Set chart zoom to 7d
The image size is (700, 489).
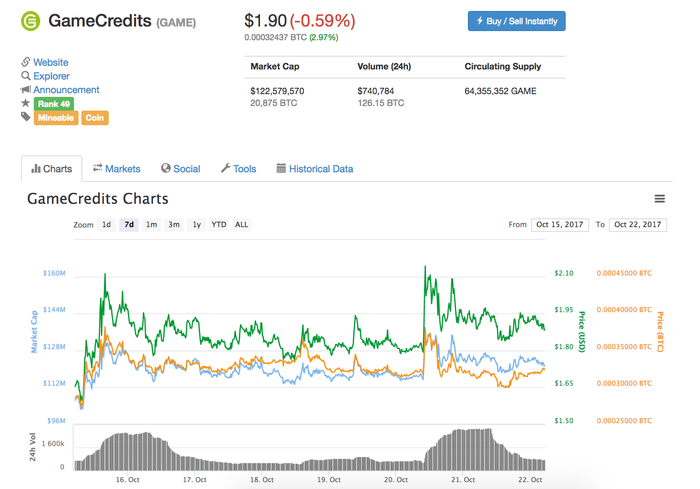pos(129,225)
